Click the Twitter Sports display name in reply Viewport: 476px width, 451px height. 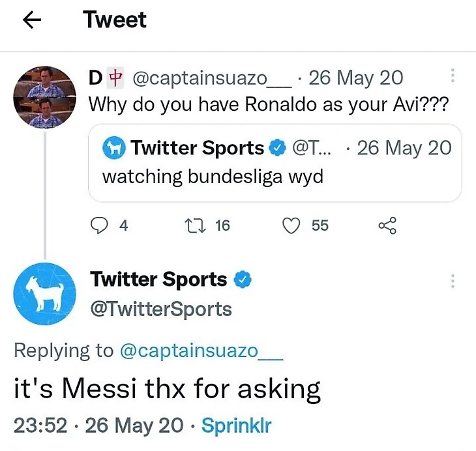click(158, 280)
